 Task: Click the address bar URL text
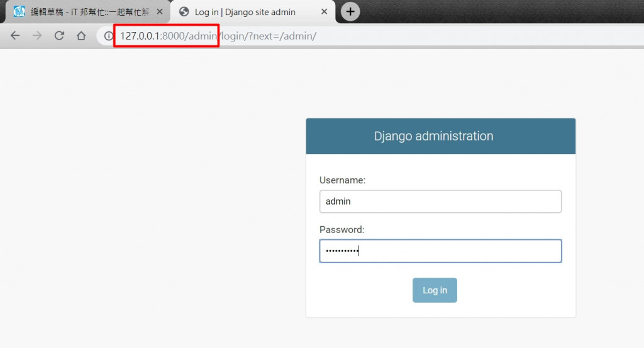(x=218, y=36)
